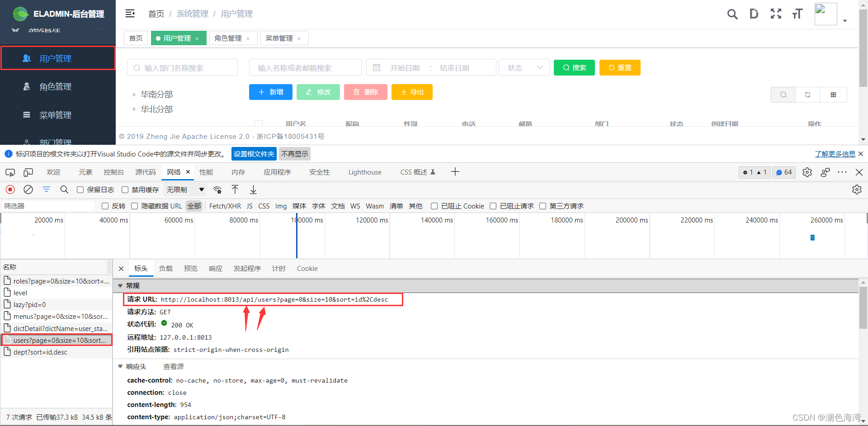Screen dimensions: 868x426
Task: Close the request details pane
Action: pos(121,269)
